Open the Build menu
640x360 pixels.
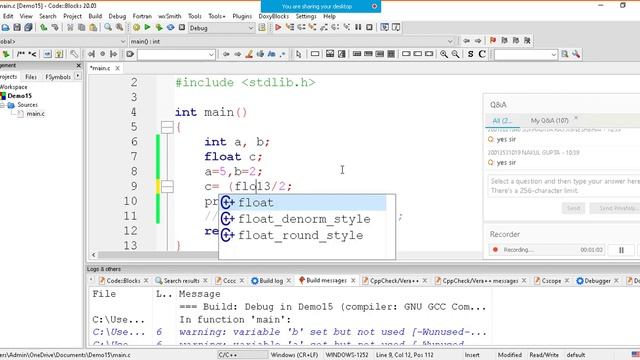95,16
